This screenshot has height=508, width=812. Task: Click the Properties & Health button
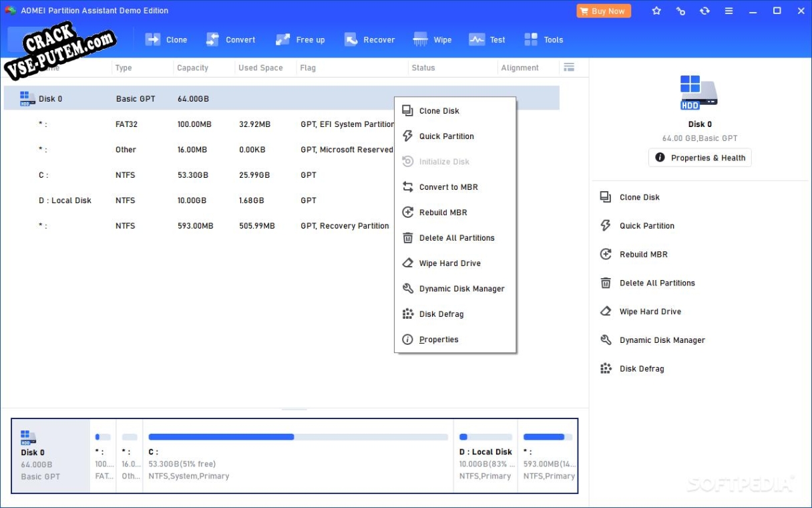(x=700, y=158)
